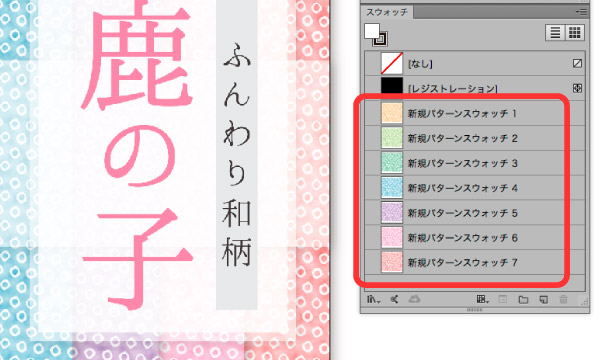Click the Delete Swatch trash icon
Screen dimensions: 600x360
(x=563, y=300)
